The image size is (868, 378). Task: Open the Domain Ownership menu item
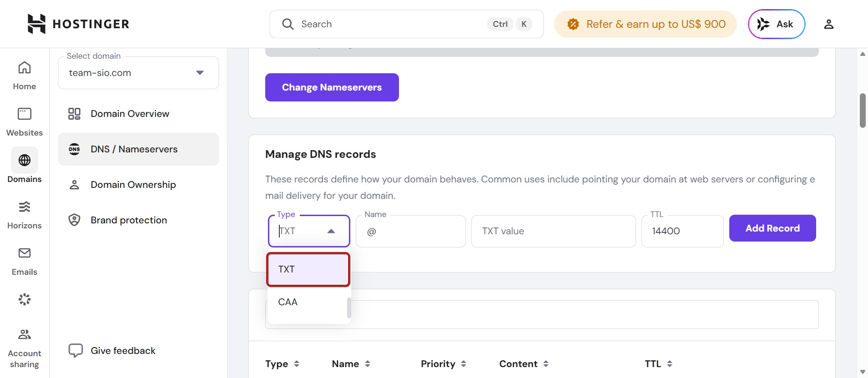(138, 185)
